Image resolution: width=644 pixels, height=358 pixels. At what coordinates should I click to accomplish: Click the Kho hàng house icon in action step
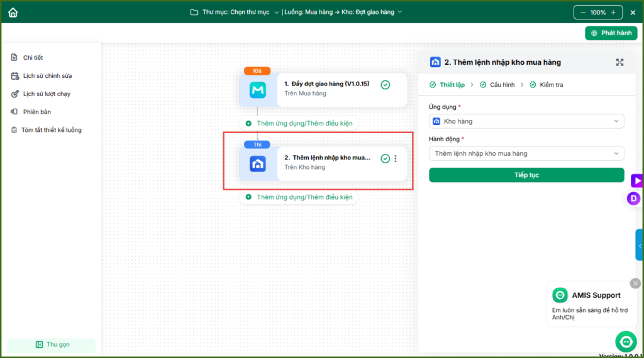point(258,164)
